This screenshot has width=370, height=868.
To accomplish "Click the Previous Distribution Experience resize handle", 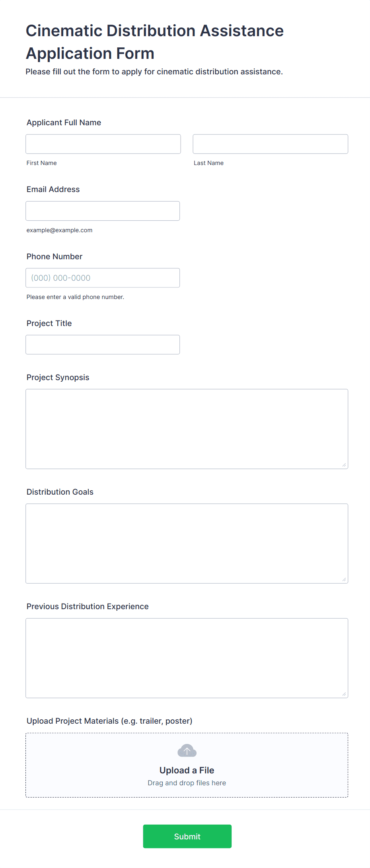I will point(344,694).
